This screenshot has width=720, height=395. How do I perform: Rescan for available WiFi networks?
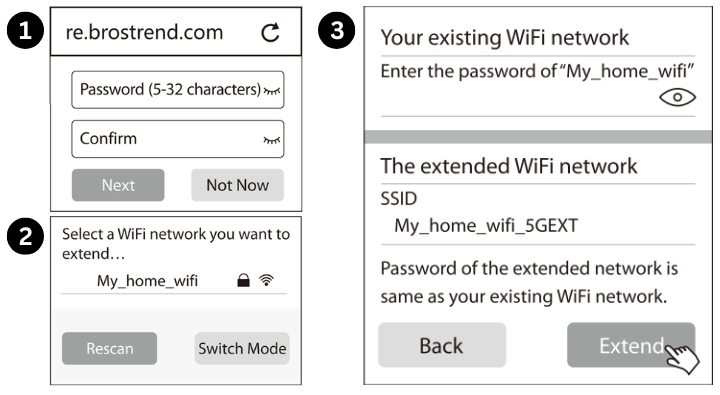click(x=109, y=349)
